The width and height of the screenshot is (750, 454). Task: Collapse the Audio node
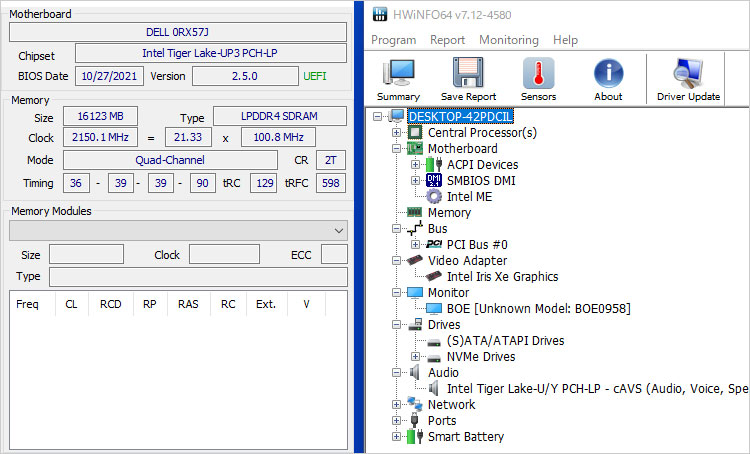pos(396,372)
